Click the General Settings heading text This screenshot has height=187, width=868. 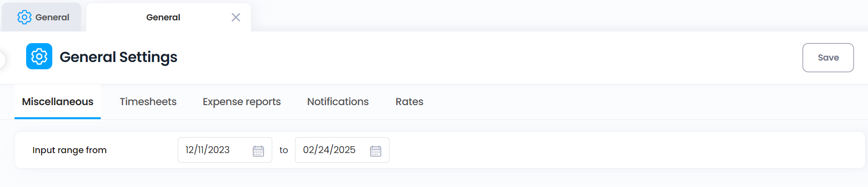pos(119,57)
